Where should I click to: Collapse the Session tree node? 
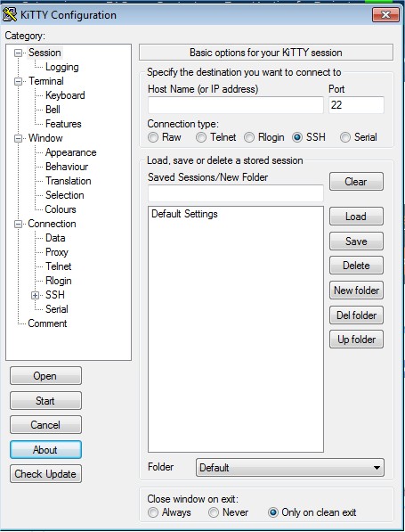pyautogui.click(x=18, y=53)
